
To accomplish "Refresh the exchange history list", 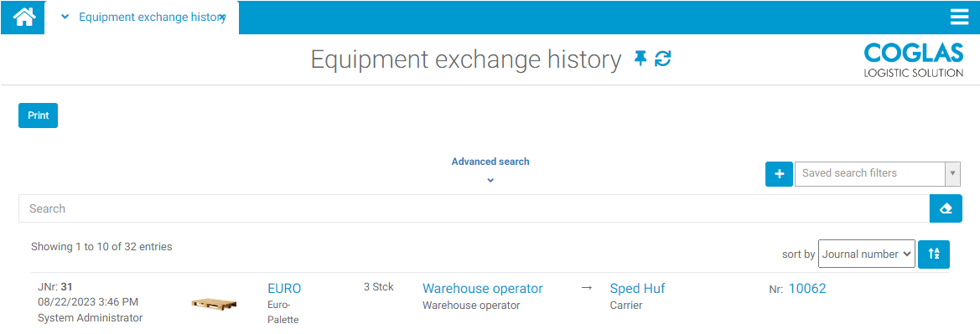I will point(662,59).
